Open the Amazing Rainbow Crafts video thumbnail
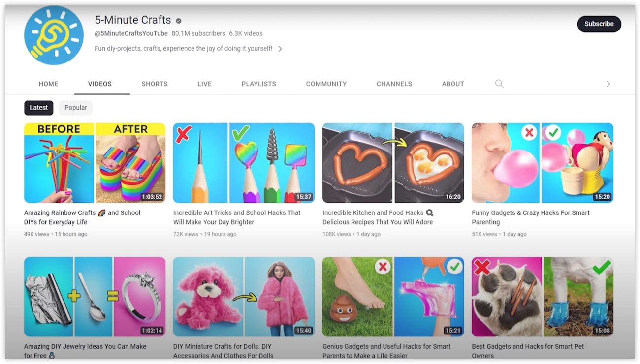This screenshot has width=640, height=364. [x=95, y=163]
